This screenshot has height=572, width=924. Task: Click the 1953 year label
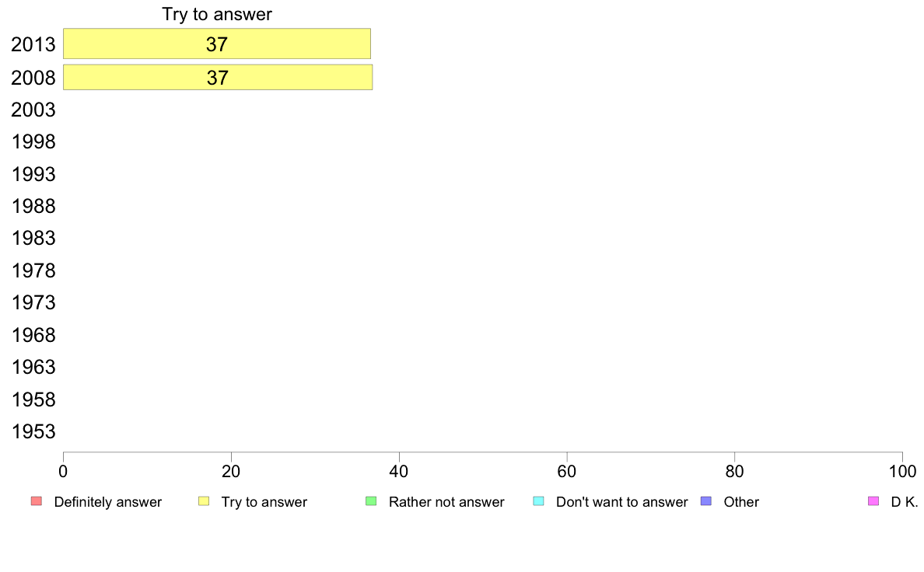pos(33,432)
